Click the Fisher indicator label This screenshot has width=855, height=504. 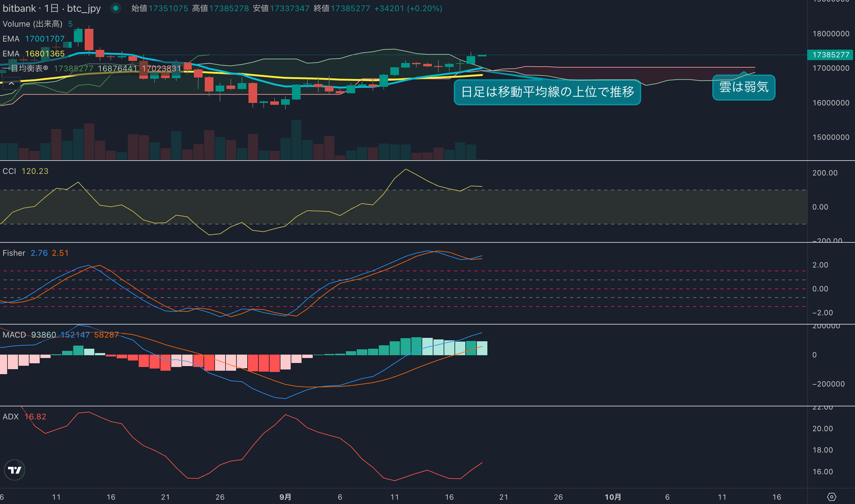click(x=14, y=253)
